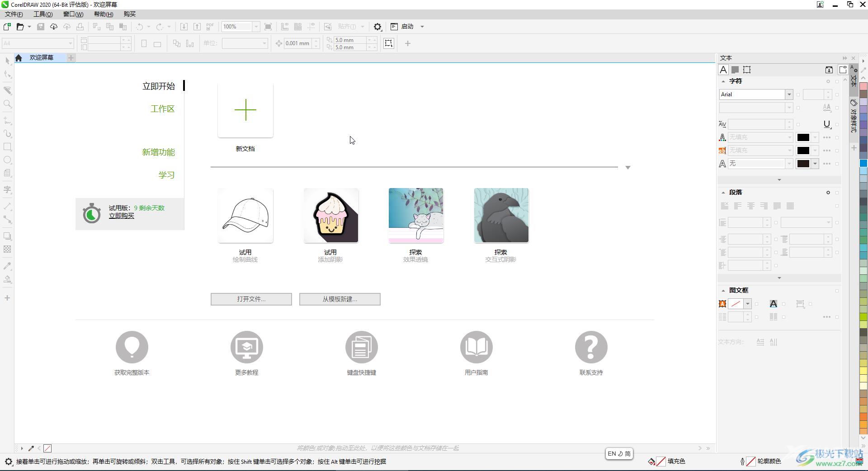Click the status bar settings gear icon
Image resolution: width=868 pixels, height=471 pixels.
[x=9, y=462]
